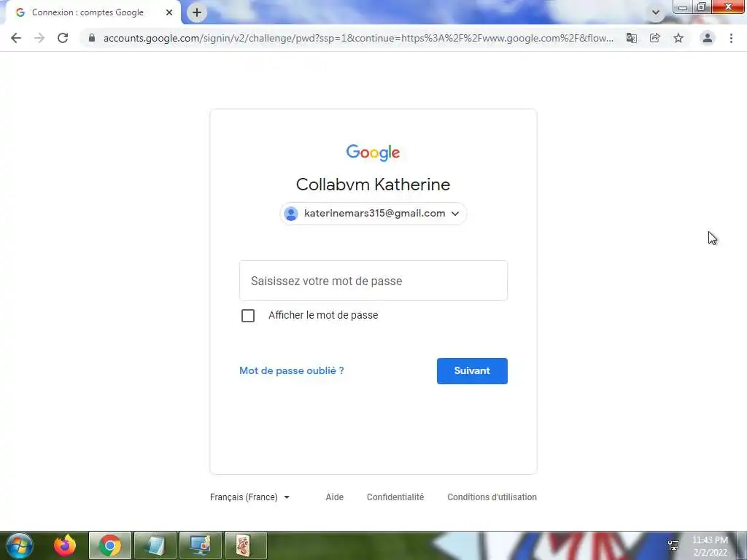Open the Windows Start menu

20,545
